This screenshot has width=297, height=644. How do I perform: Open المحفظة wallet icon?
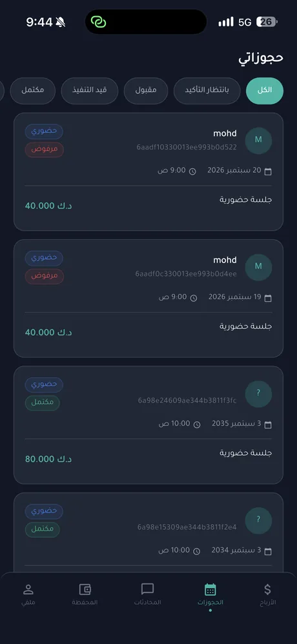85,589
